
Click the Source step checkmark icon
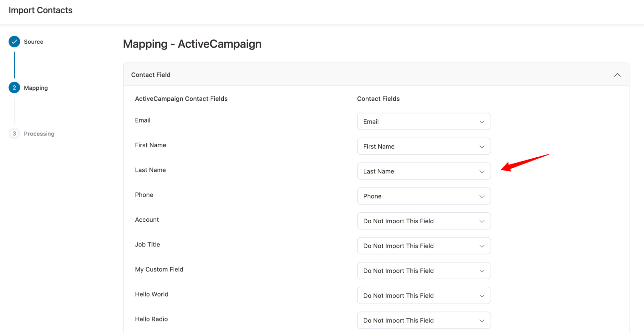click(x=14, y=42)
